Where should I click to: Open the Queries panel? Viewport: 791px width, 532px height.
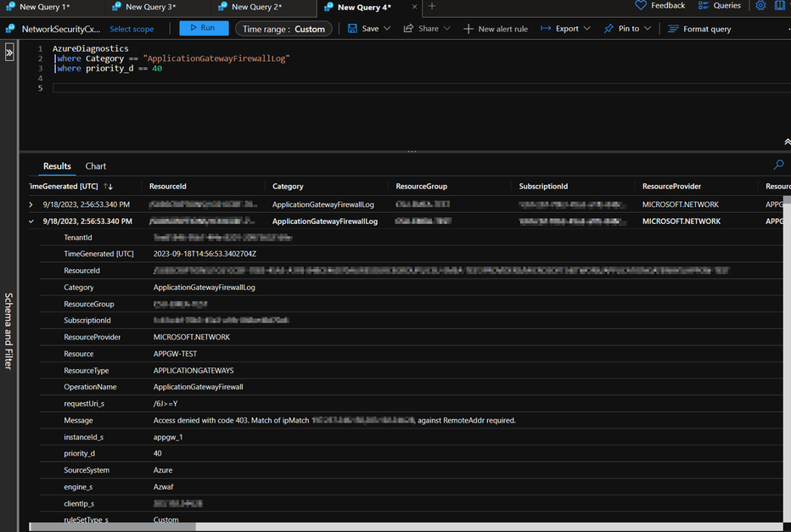(x=720, y=6)
